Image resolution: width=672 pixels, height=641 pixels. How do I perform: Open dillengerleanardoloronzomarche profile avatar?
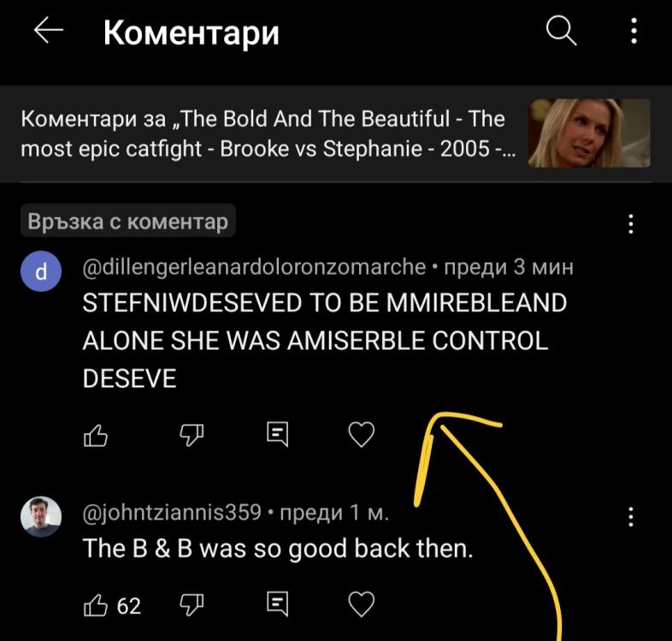[x=40, y=273]
